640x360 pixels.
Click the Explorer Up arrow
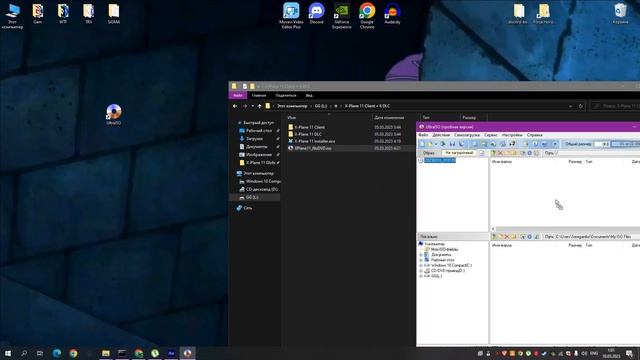[x=260, y=106]
